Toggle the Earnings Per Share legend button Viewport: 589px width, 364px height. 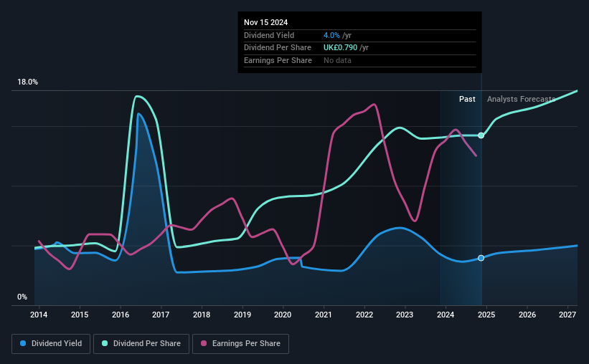[x=240, y=344]
